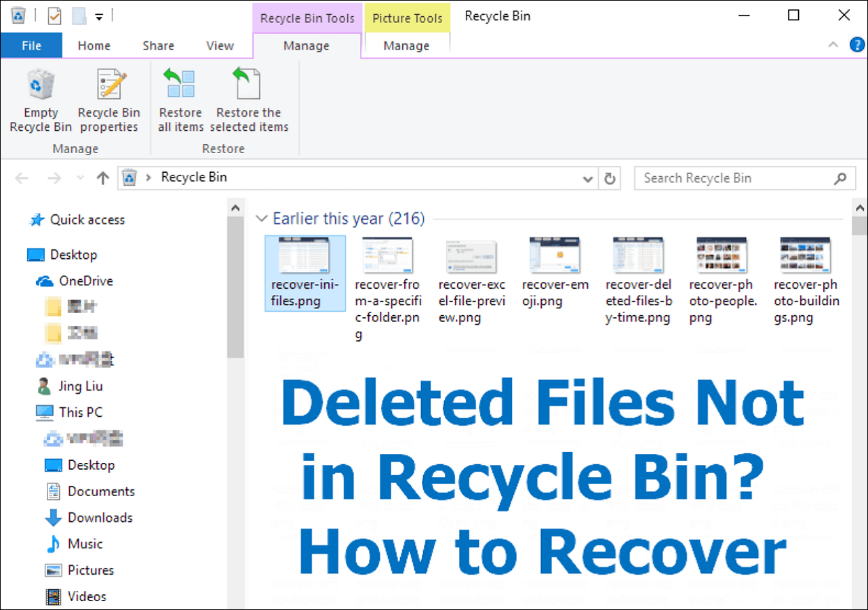Click the Forward navigation arrow
868x610 pixels.
tap(54, 178)
